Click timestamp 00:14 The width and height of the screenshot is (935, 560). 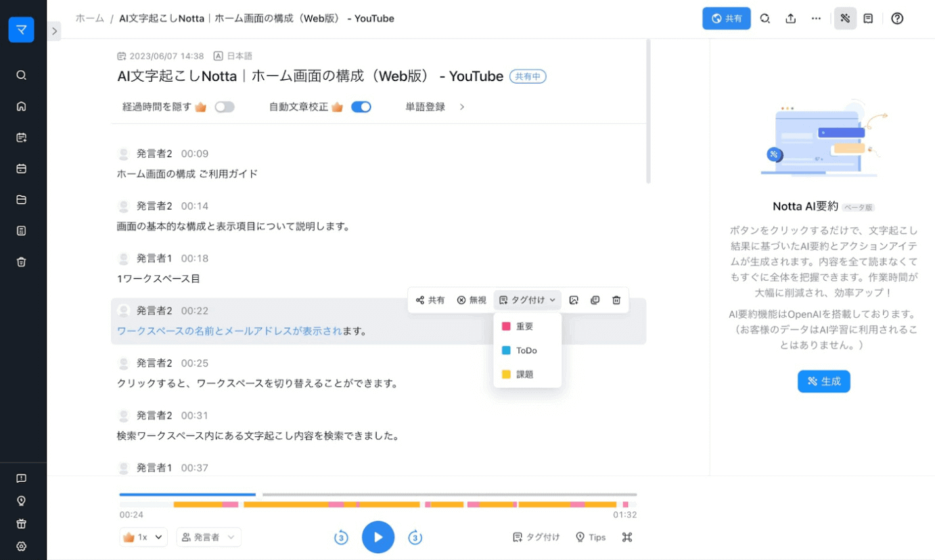pyautogui.click(x=195, y=206)
